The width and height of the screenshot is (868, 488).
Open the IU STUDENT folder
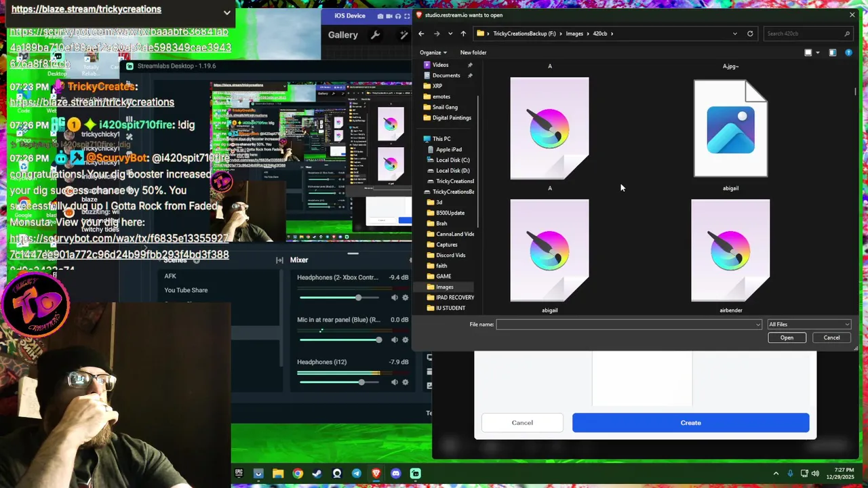(450, 308)
